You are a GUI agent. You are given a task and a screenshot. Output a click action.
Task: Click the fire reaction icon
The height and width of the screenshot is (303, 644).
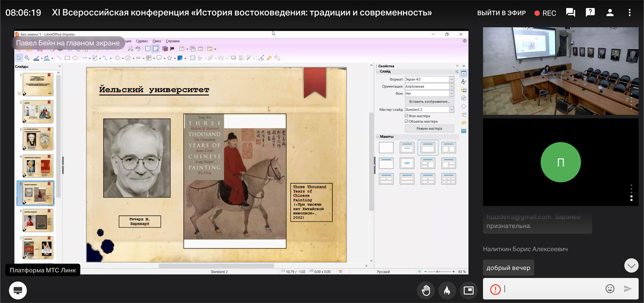click(447, 290)
